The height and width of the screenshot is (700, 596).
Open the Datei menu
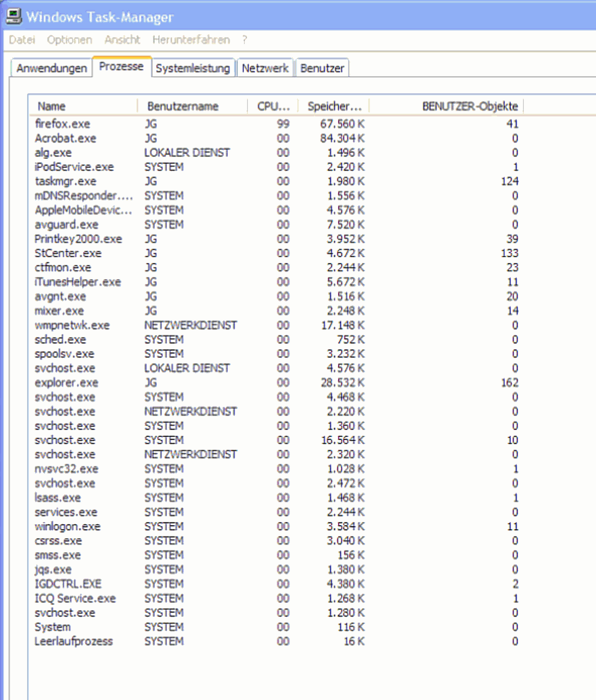(x=22, y=40)
